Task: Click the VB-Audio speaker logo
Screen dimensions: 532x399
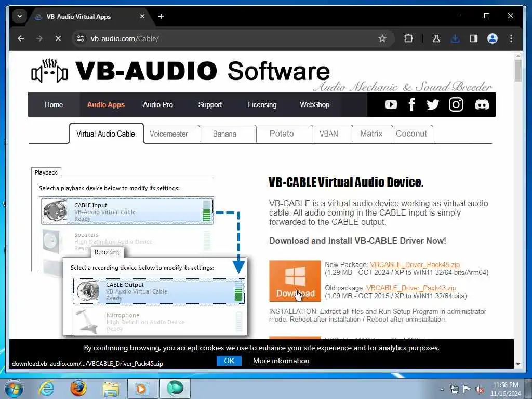Action: coord(49,71)
